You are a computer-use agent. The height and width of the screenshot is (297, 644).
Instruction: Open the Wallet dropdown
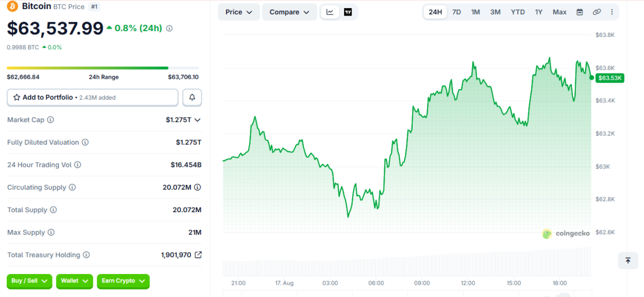[75, 281]
